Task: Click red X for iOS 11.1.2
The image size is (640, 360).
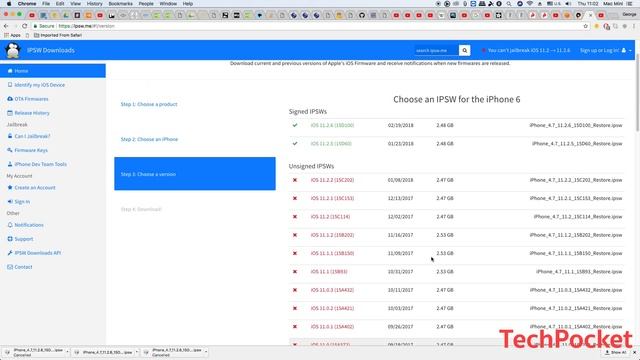Action: click(295, 235)
